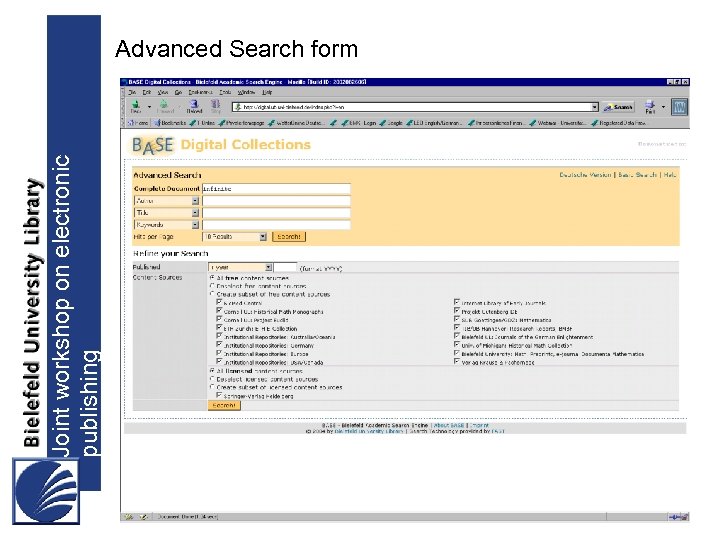Open the Print button dropdown arrow
The width and height of the screenshot is (720, 540).
click(663, 107)
